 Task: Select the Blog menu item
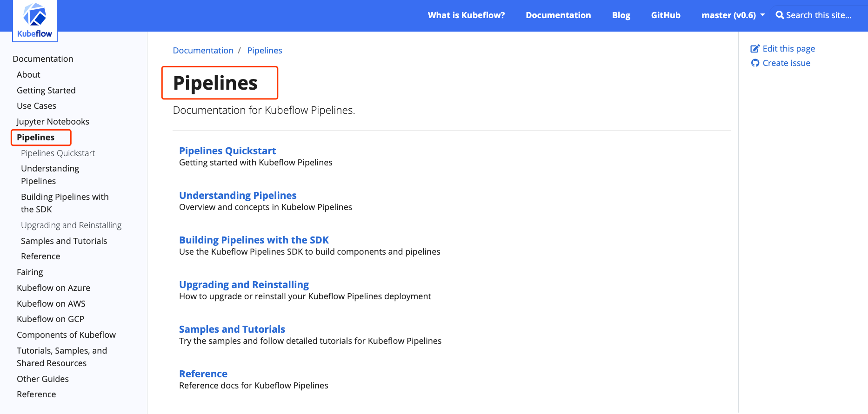click(621, 15)
